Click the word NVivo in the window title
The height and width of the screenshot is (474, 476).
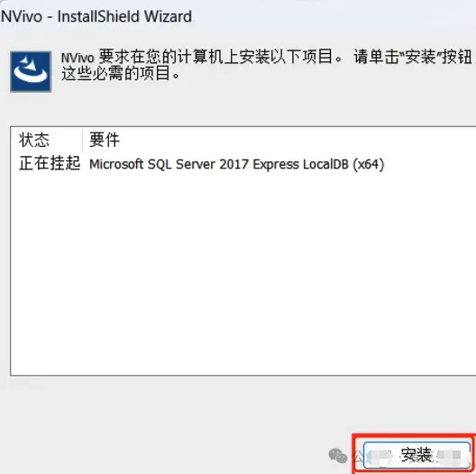22,16
